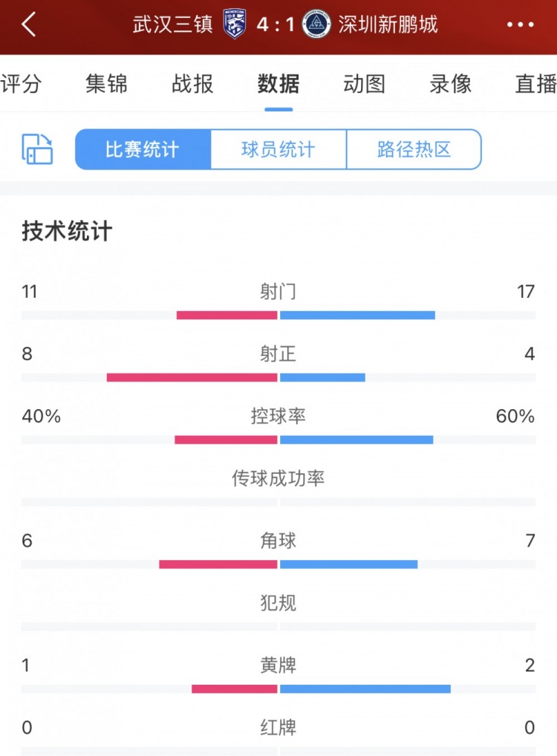Tap the 射门 shots comparison bar
The image size is (557, 756).
click(278, 316)
